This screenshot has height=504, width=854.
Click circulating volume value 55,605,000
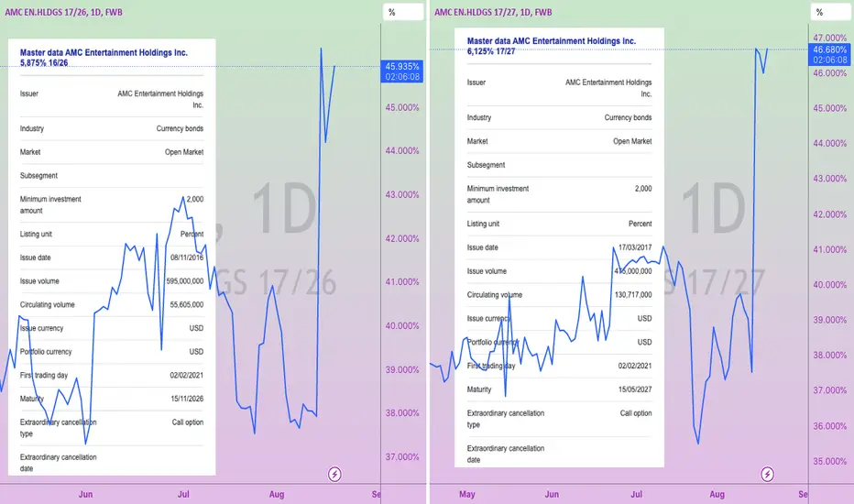click(187, 304)
